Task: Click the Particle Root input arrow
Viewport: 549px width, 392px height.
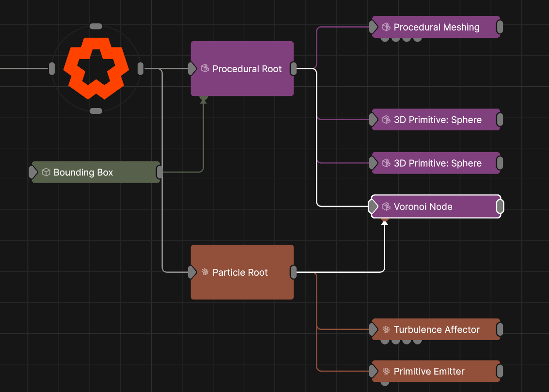Action: point(192,272)
